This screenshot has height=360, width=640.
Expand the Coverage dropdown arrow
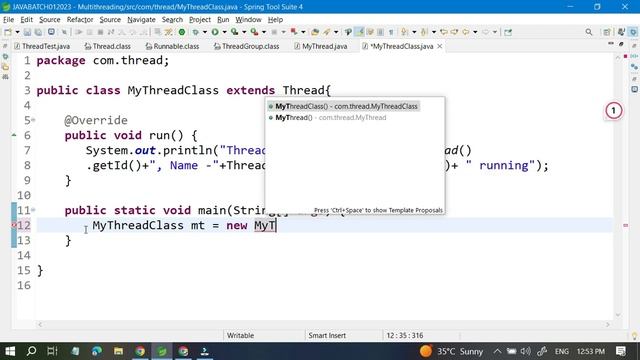pos(244,32)
